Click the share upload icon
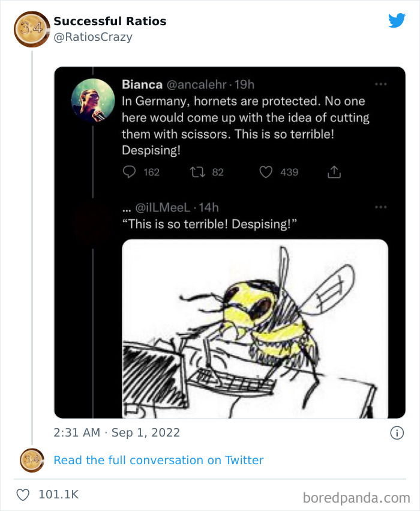The image size is (420, 511). point(334,172)
